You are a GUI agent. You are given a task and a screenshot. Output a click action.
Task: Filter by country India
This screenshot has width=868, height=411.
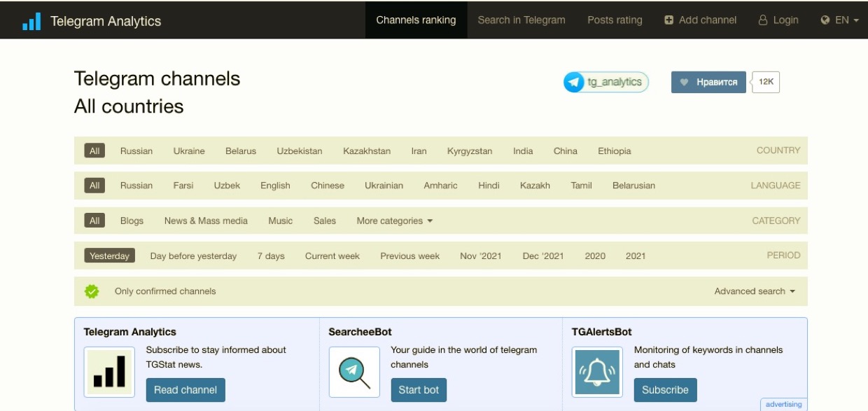523,151
